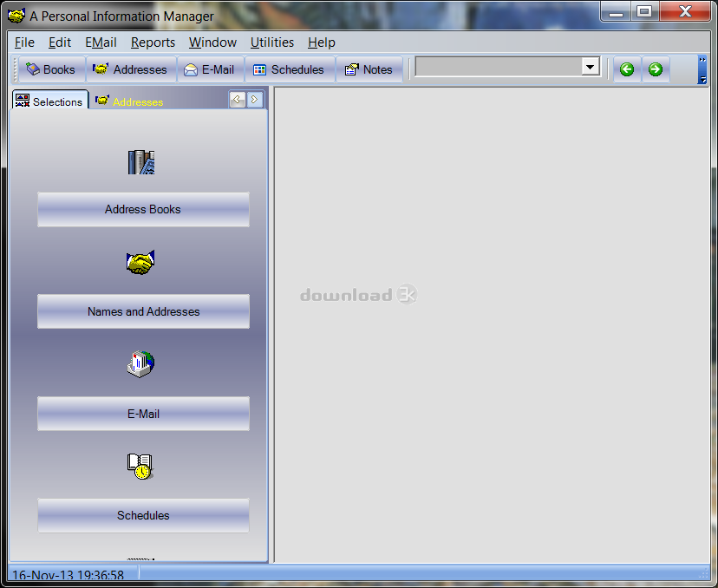Open the toolbar combo box dropdown arrow
This screenshot has width=718, height=588.
pos(591,67)
